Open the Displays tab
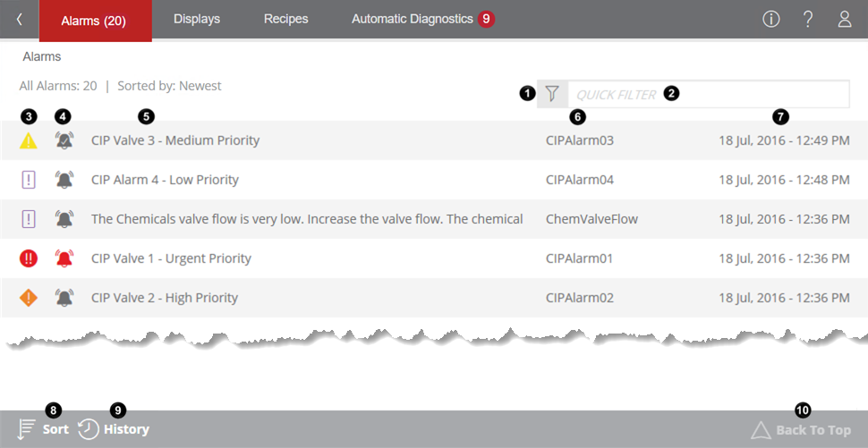The height and width of the screenshot is (448, 868). click(x=197, y=19)
